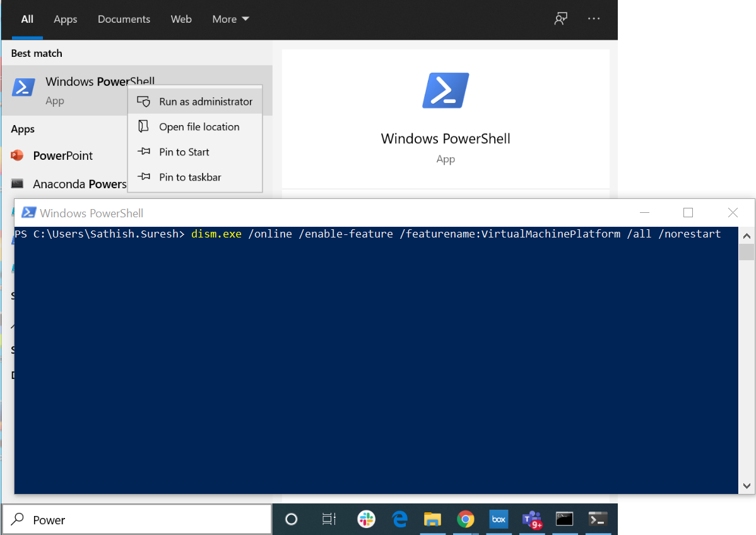Expand the More dropdown in search
Image resolution: width=756 pixels, height=535 pixels.
pyautogui.click(x=230, y=20)
